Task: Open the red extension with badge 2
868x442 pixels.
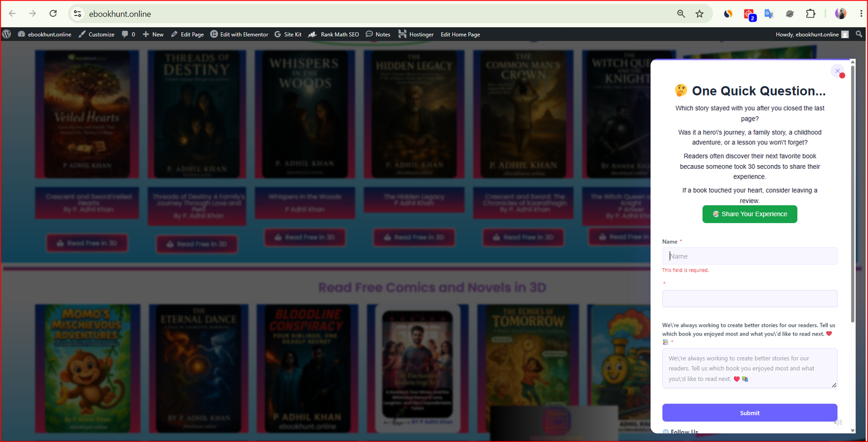Action: [x=749, y=15]
